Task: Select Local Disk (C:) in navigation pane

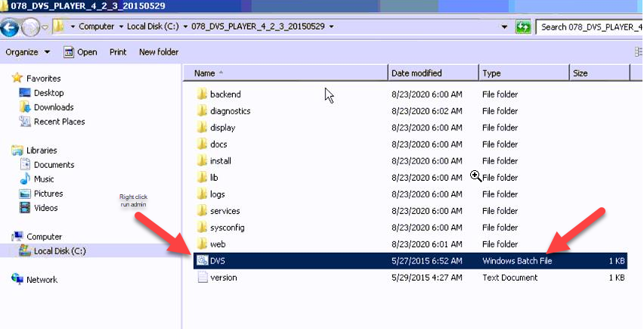Action: click(59, 251)
